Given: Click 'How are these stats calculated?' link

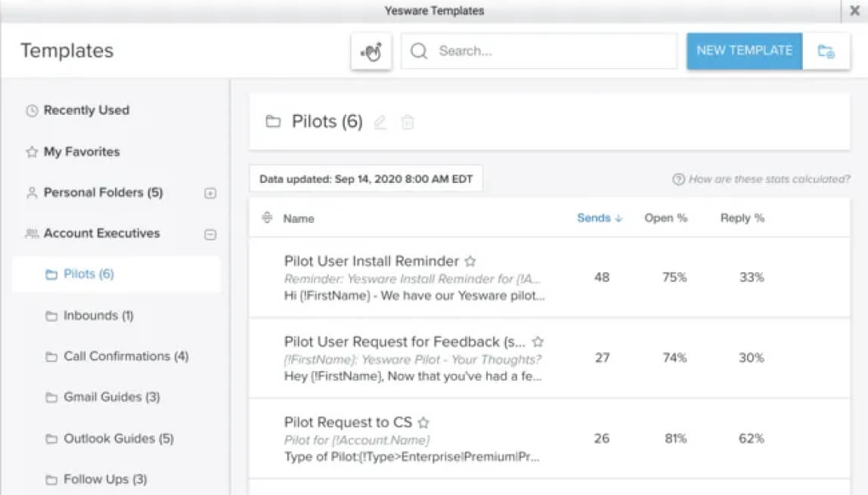Looking at the screenshot, I should tap(769, 179).
